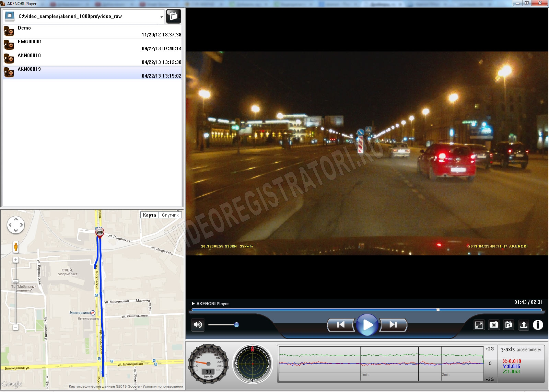
Task: Close the AKENORI Player window
Action: (x=540, y=3)
